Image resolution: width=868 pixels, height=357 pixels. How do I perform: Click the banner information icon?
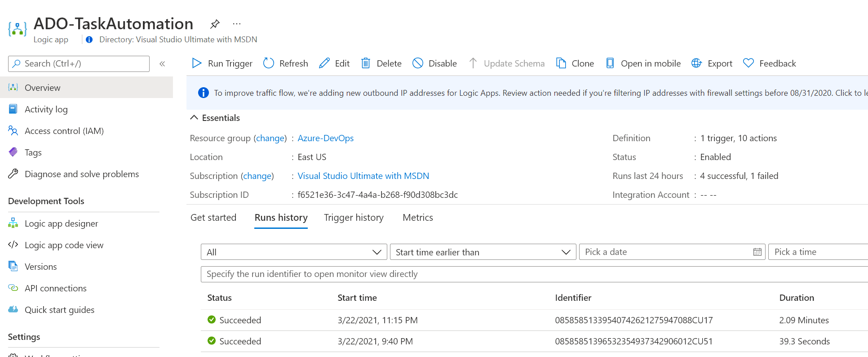click(x=203, y=93)
